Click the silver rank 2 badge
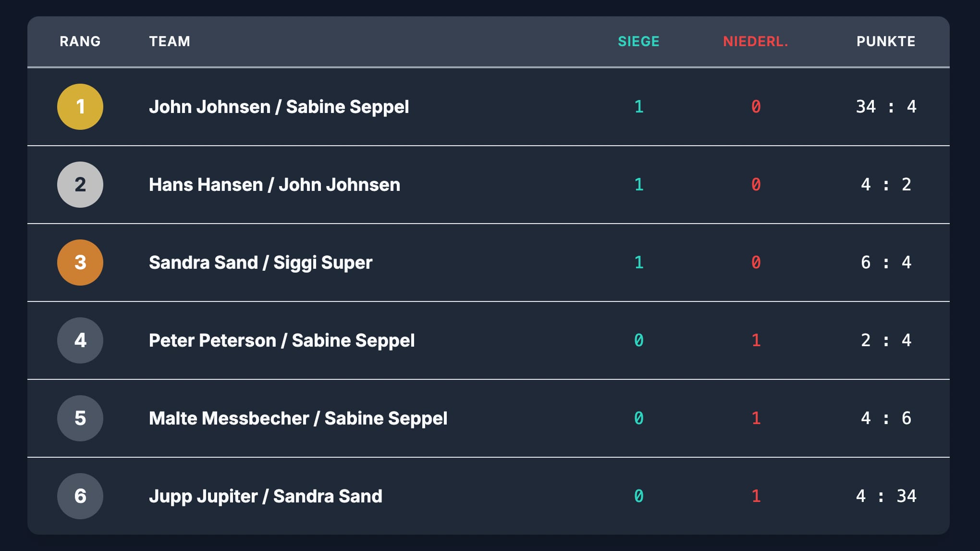This screenshot has width=980, height=551. [x=80, y=185]
